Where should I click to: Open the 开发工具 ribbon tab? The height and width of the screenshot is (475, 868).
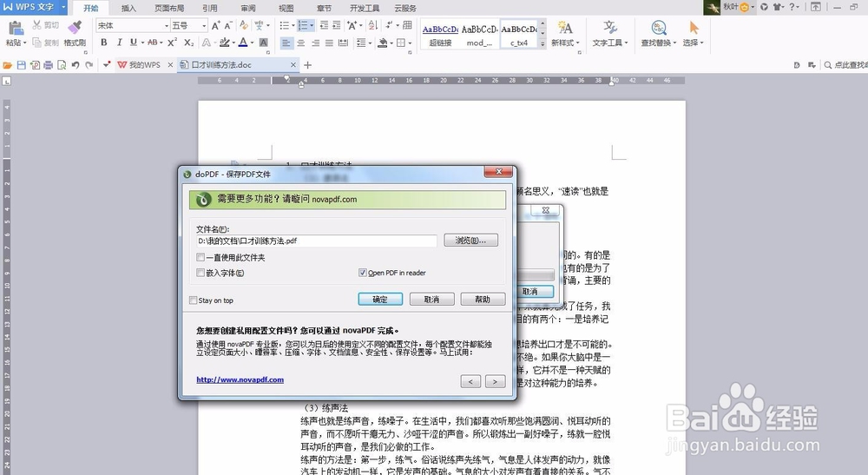pyautogui.click(x=365, y=9)
